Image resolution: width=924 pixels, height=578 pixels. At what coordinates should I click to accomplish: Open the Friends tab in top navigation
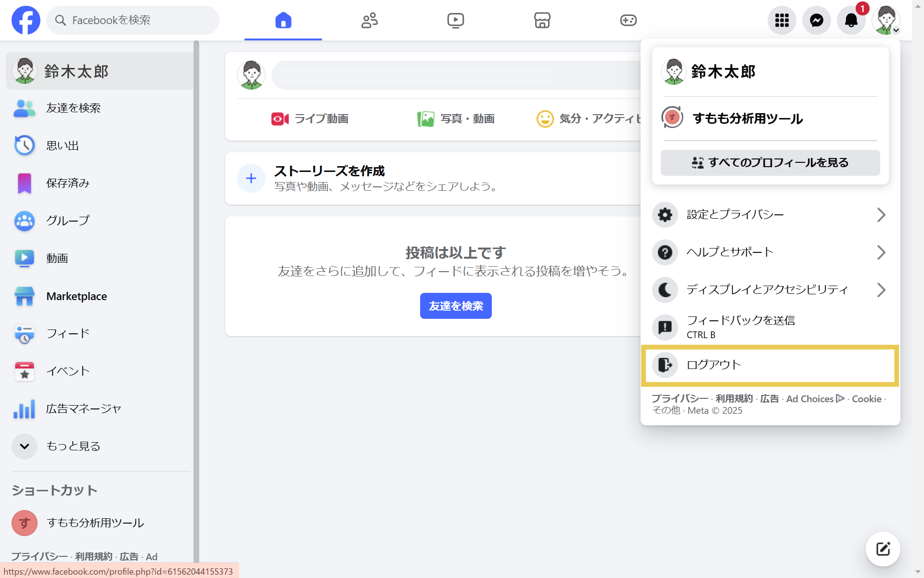[369, 20]
